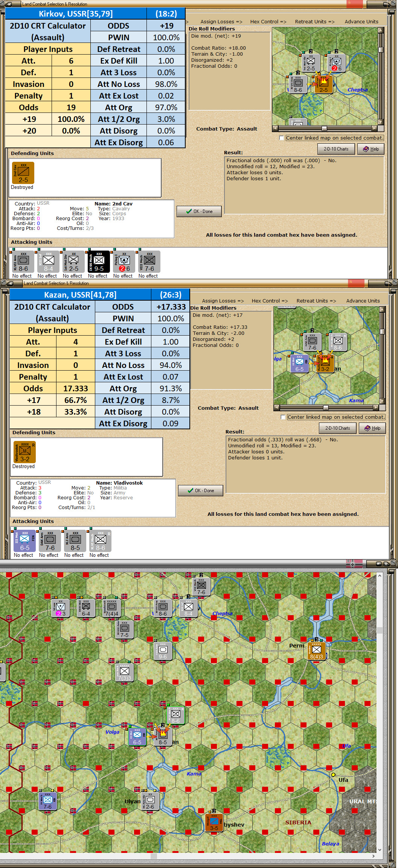Screen dimensions: 398x868
Task: Click the Kazan minimap horizontal scrollbar thumb
Action: coord(326,407)
